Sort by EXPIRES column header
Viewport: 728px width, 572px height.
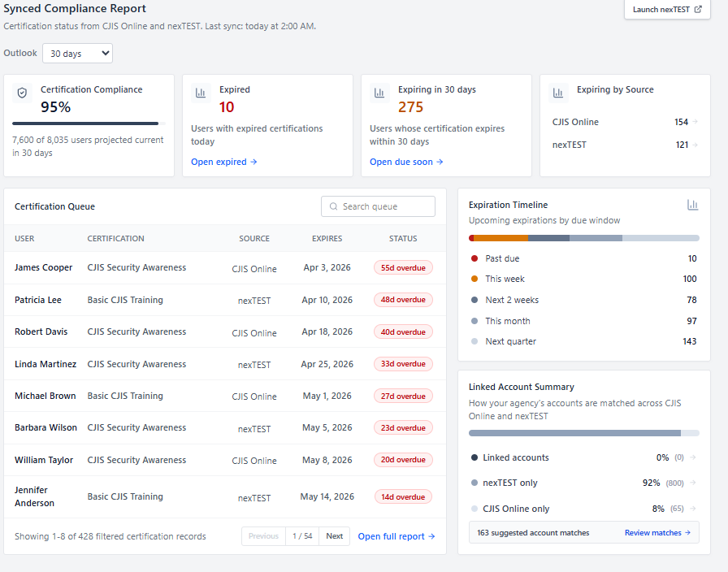point(327,238)
